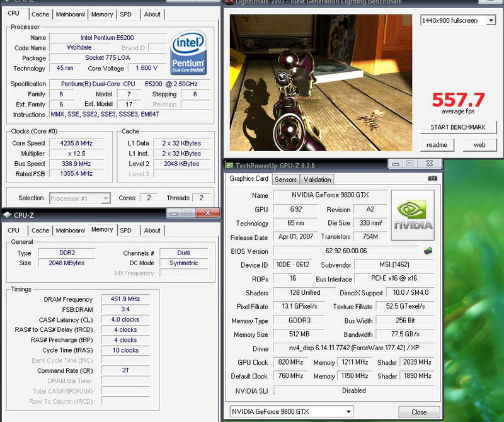Open the graphics card selector dropdown in GPU-Z
The image size is (504, 422).
click(348, 411)
